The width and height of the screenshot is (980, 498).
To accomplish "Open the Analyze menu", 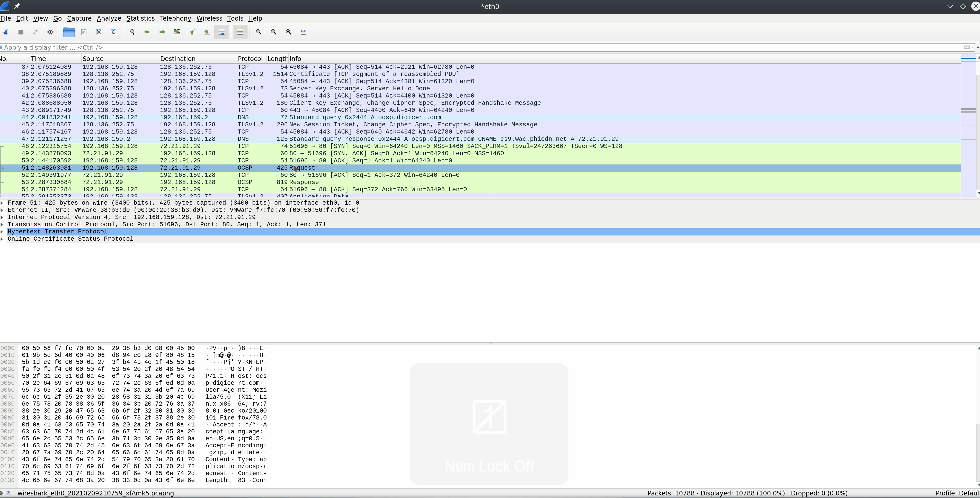I will click(109, 18).
